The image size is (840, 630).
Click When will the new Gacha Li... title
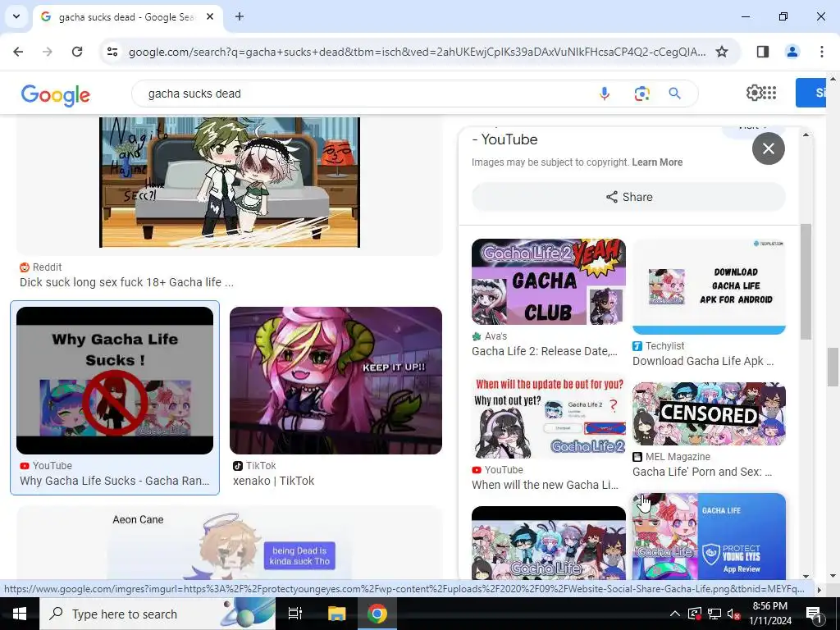(545, 485)
